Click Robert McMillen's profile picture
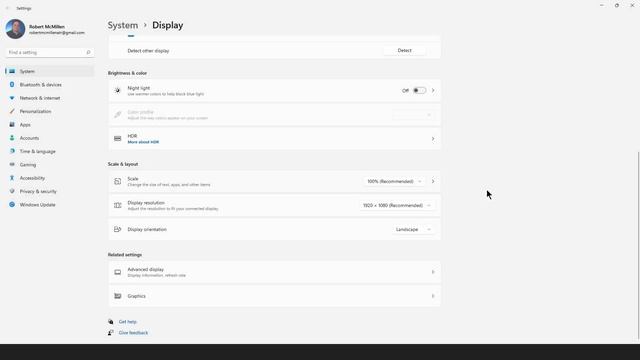Viewport: 640px width, 360px height. tap(15, 29)
